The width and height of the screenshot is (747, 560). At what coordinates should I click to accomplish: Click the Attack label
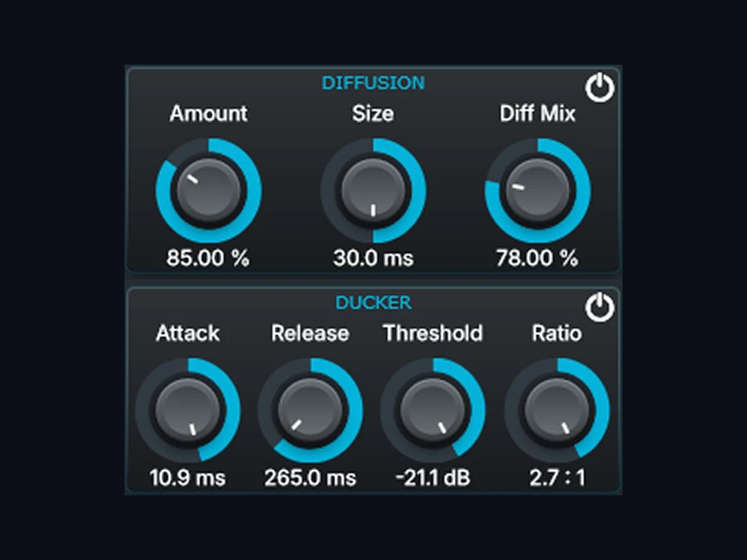coord(187,334)
